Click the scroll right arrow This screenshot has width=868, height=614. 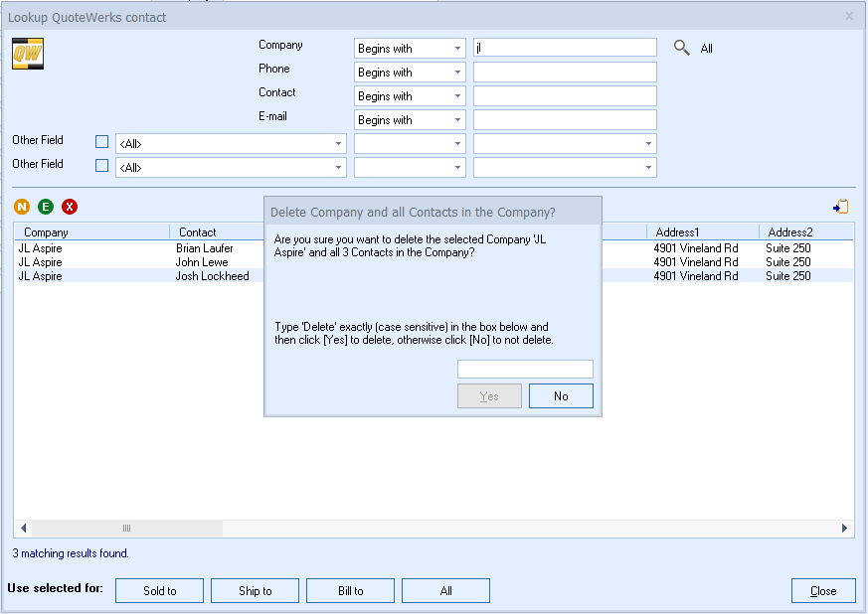pyautogui.click(x=844, y=529)
